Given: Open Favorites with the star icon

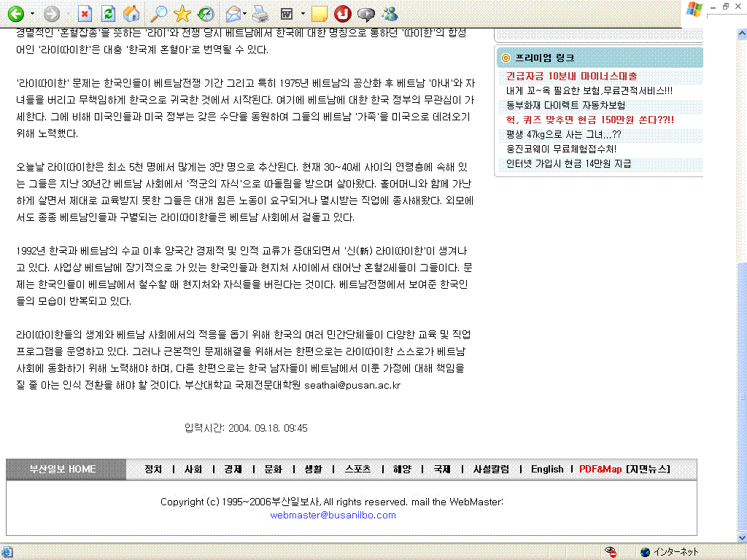Looking at the screenshot, I should (x=182, y=13).
